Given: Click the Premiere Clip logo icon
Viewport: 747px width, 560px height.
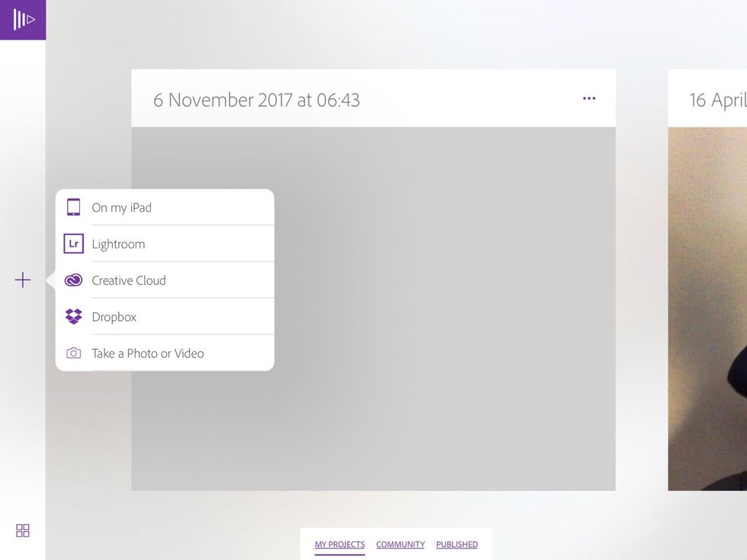Looking at the screenshot, I should 23,20.
